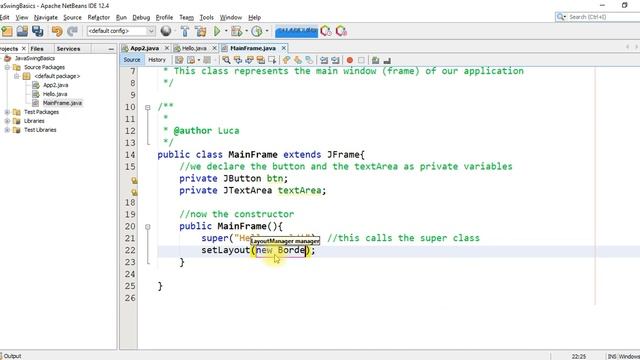The height and width of the screenshot is (360, 640).
Task: Click the second profiler icon
Action: tap(341, 31)
